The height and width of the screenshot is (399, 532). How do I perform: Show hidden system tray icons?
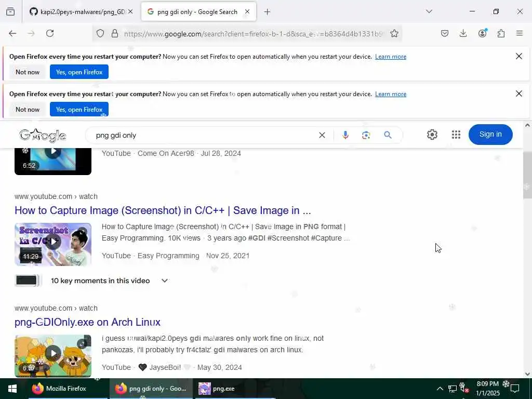click(x=440, y=389)
